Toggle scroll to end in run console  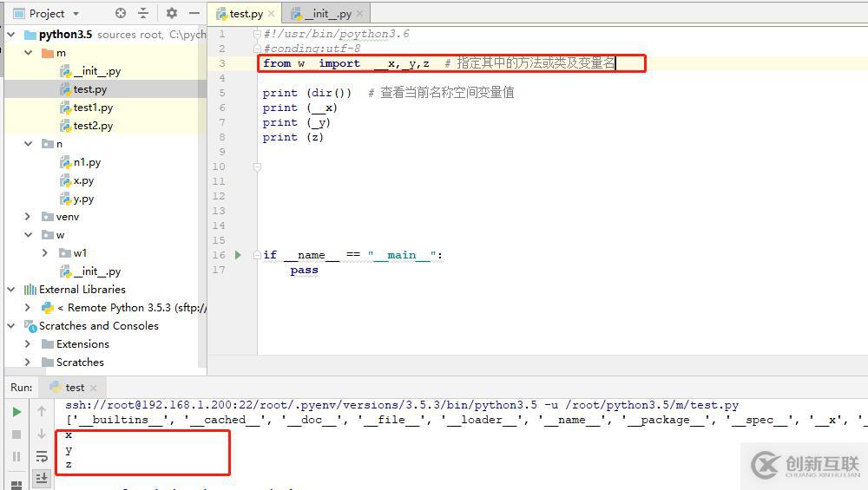pos(42,478)
